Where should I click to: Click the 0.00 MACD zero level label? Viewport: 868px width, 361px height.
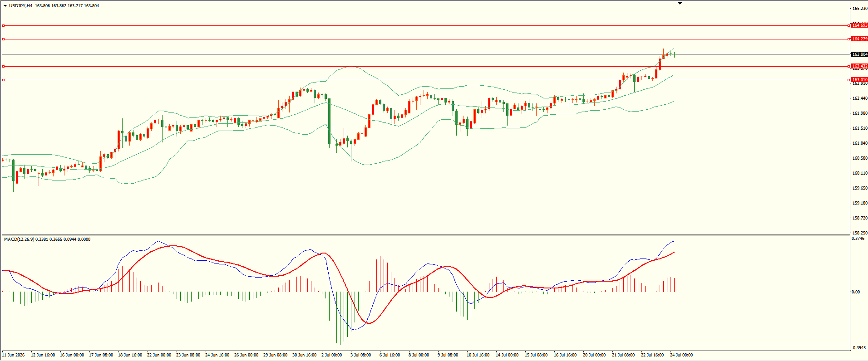coord(856,292)
